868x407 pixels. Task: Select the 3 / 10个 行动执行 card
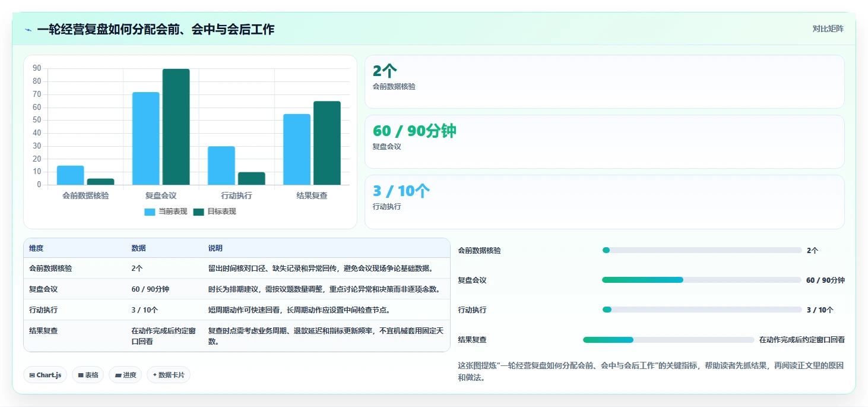pyautogui.click(x=604, y=202)
